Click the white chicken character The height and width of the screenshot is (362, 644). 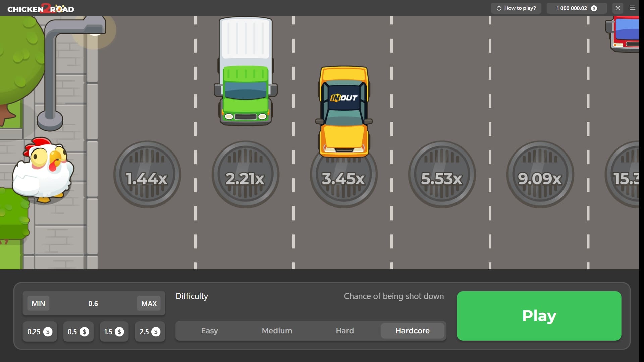[43, 170]
